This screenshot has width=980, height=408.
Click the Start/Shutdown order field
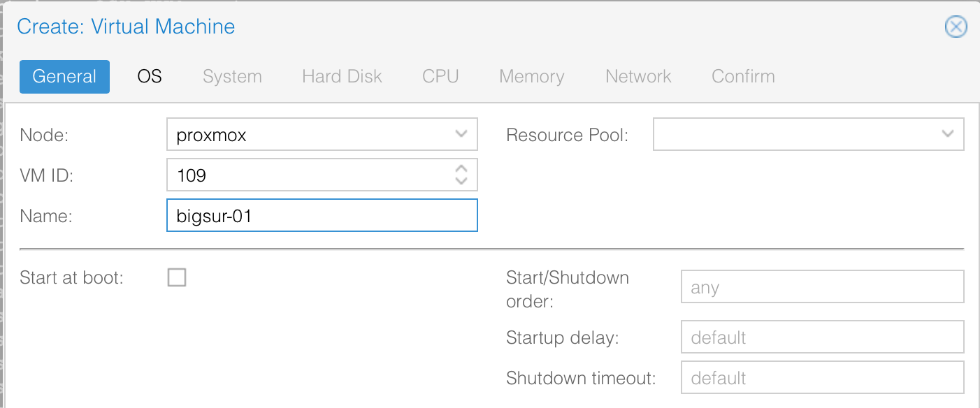[x=822, y=288]
